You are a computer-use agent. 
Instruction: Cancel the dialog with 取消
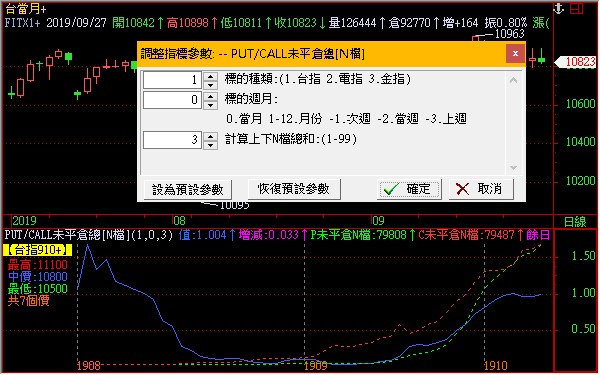481,189
